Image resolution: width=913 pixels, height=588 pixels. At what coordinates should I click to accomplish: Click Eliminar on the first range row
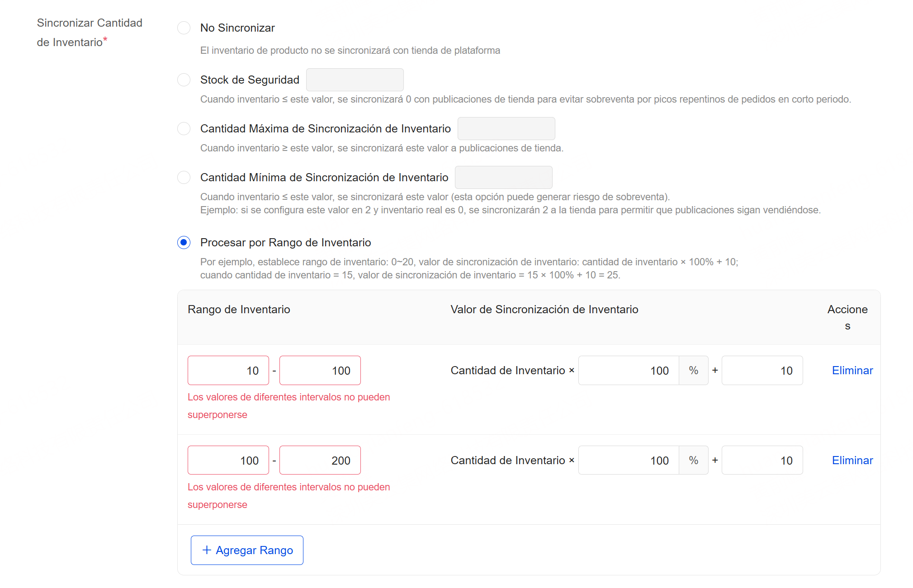[x=852, y=370]
